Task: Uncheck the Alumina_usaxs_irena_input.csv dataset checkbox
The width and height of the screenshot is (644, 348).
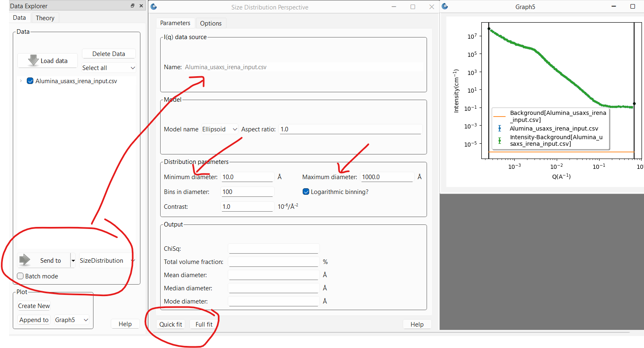Action: tap(30, 81)
